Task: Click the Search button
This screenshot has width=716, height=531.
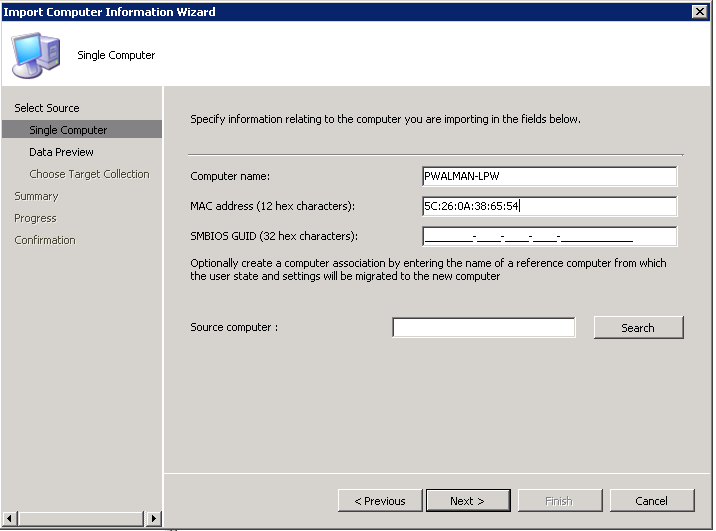Action: [x=638, y=327]
